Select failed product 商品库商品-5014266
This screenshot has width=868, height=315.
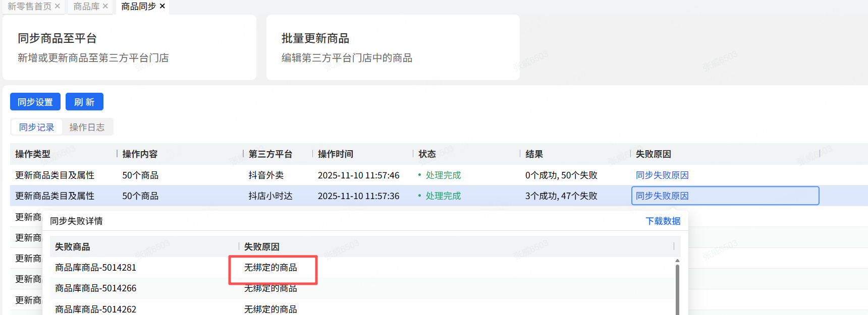tap(96, 288)
